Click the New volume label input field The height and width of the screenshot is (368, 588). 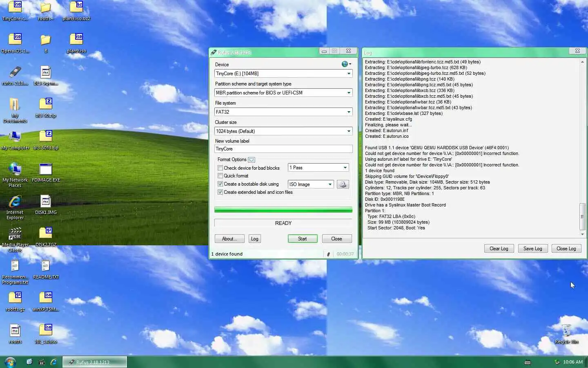pyautogui.click(x=283, y=149)
